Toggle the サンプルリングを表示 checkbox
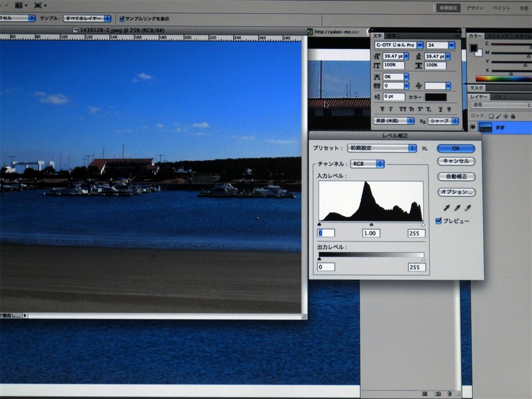This screenshot has height=399, width=532. click(x=122, y=19)
